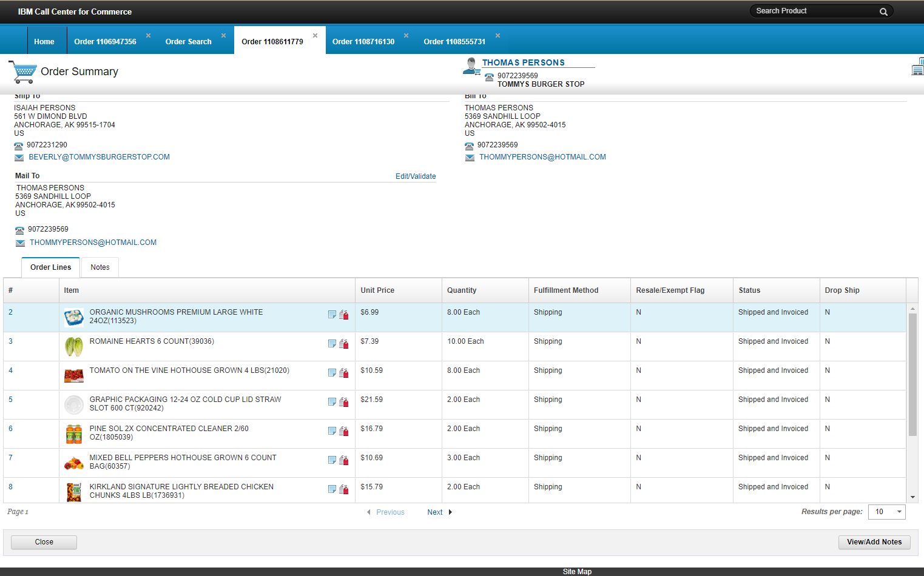Open note icon for Mixed Bell Peppers line
The image size is (924, 576).
[332, 460]
